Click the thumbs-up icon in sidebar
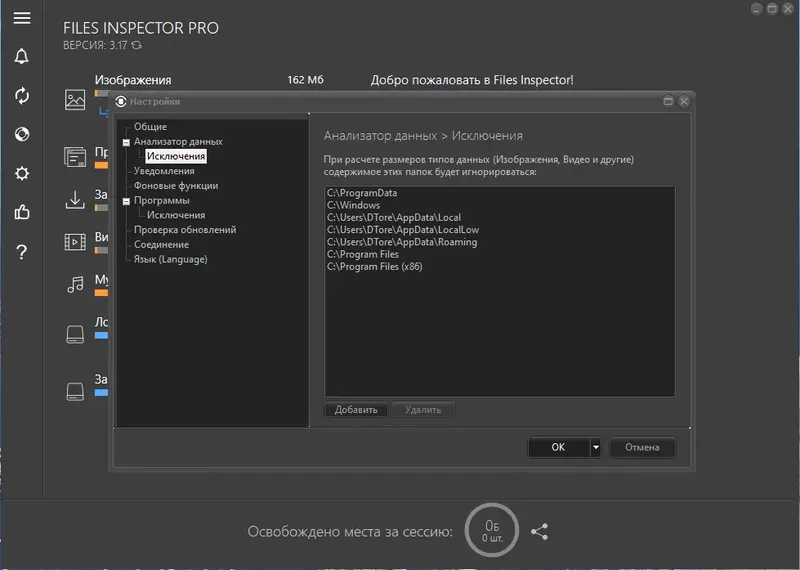Viewport: 800px width, 570px height. pos(22,212)
